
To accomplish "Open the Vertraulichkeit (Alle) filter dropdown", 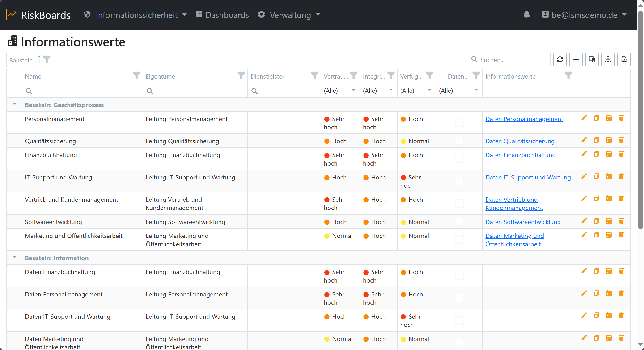I will point(340,90).
